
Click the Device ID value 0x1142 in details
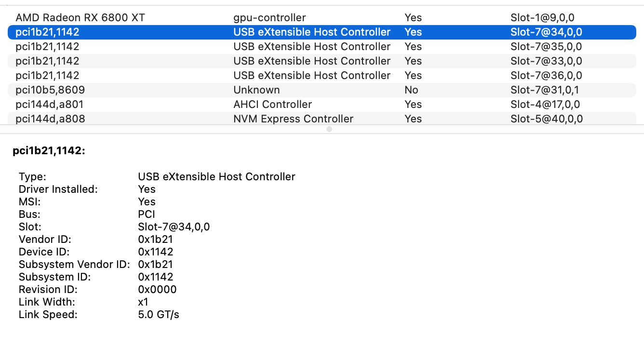pos(155,252)
